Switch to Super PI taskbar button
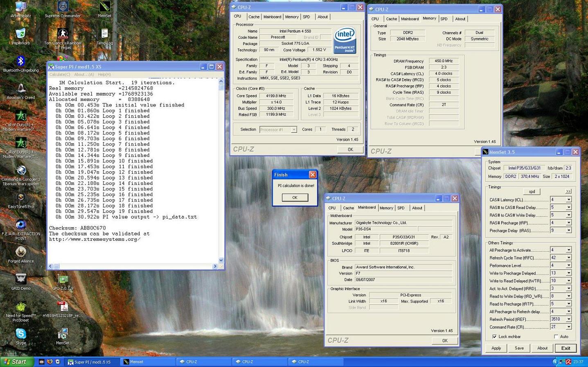 pos(92,362)
